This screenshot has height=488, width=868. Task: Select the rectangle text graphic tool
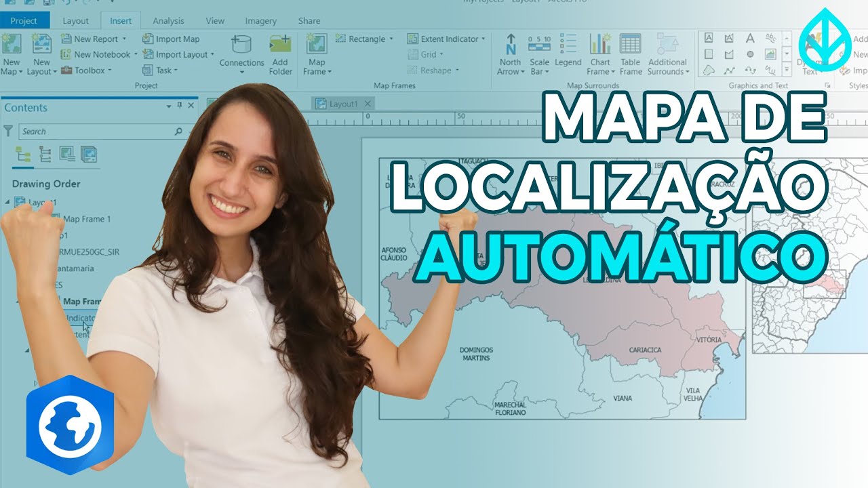709,38
